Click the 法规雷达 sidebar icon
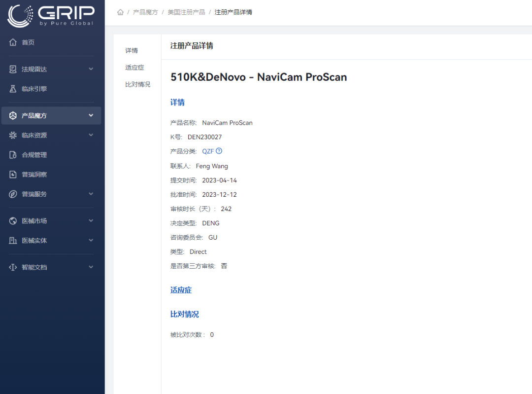The width and height of the screenshot is (532, 394). [13, 69]
